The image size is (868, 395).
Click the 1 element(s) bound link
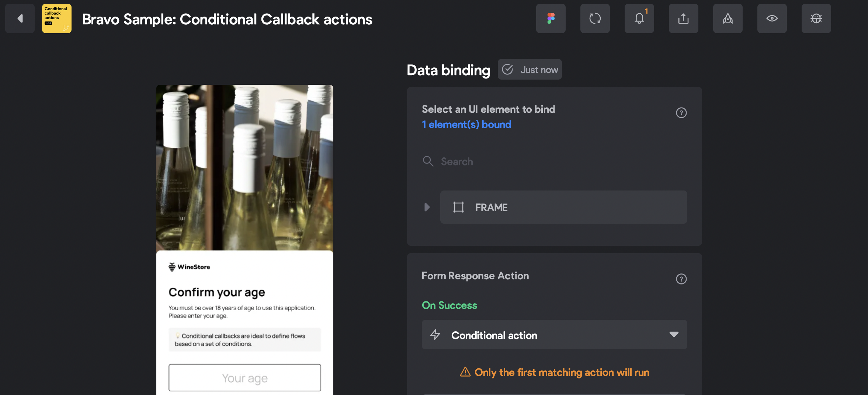[x=466, y=125]
